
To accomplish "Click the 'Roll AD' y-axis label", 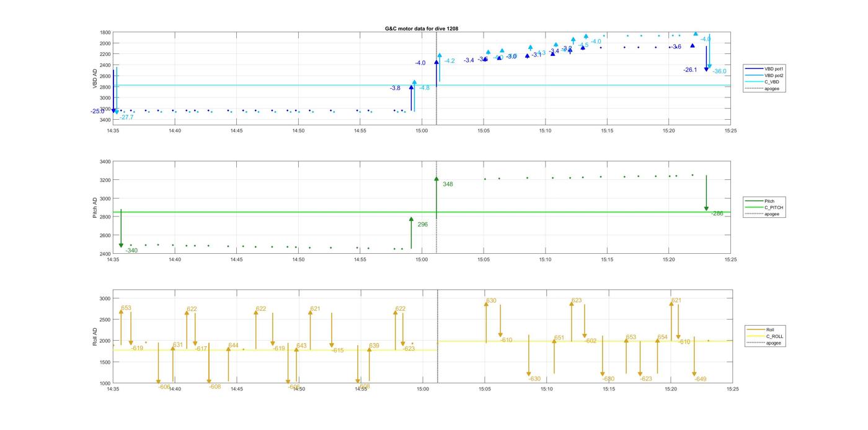I will pos(95,336).
